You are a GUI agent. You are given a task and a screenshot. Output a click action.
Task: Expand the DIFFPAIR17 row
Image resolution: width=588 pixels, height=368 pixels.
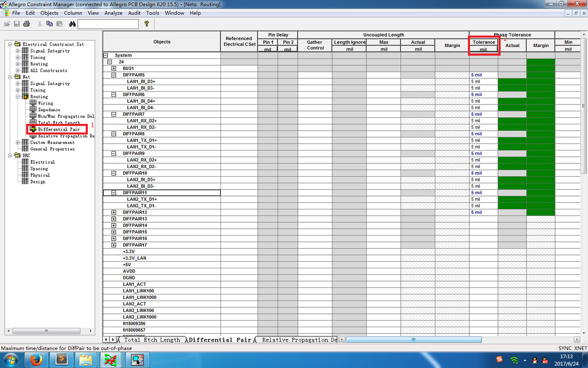(x=114, y=245)
